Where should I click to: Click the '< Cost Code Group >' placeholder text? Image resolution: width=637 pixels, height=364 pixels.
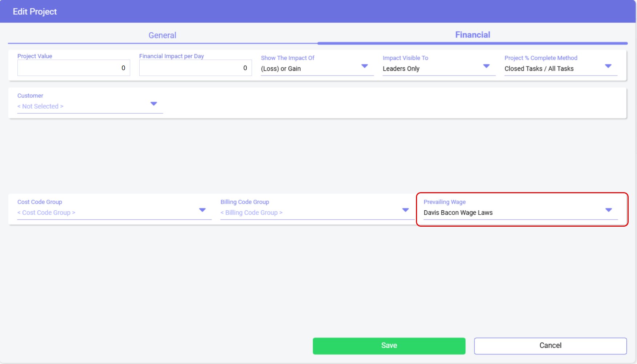coord(46,213)
